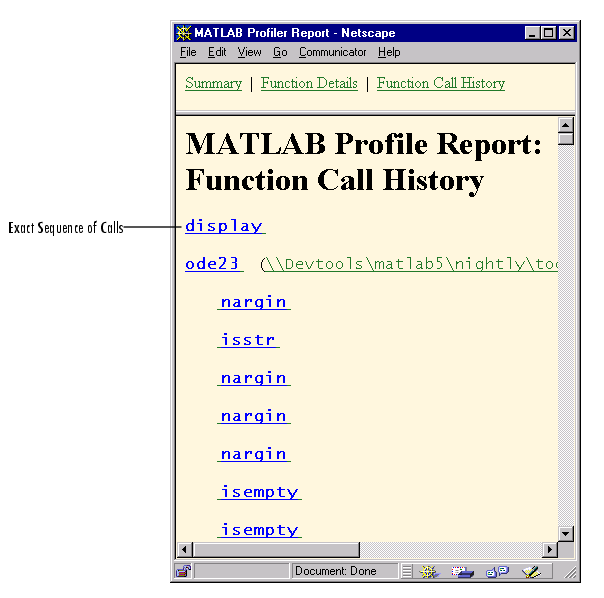Click the window resize grip in status bar
The width and height of the screenshot is (604, 598).
570,572
